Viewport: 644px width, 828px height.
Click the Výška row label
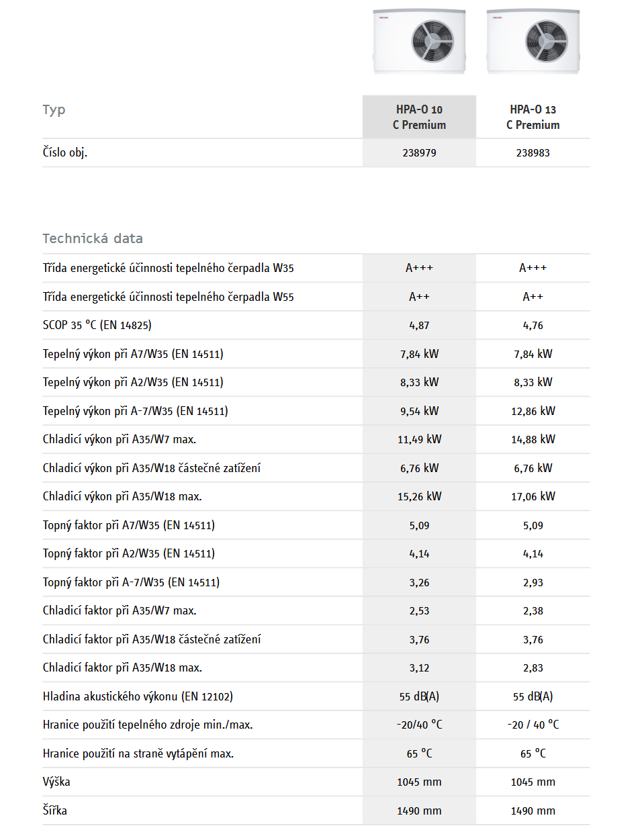[56, 782]
